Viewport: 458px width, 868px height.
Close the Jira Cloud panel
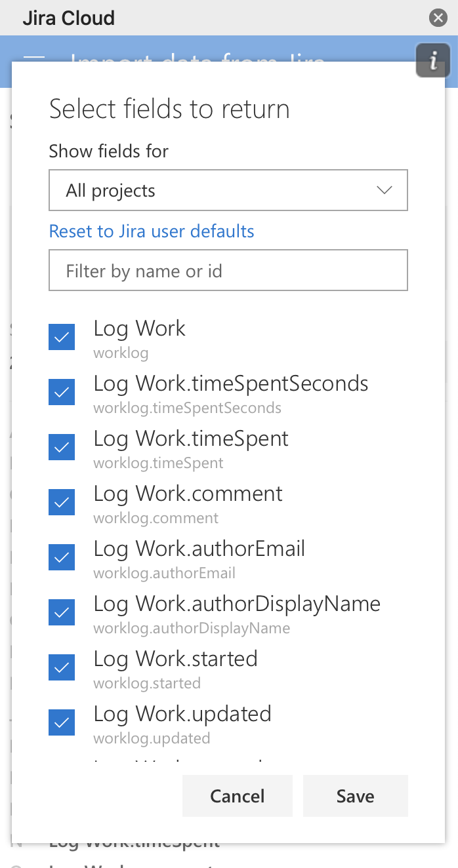[x=438, y=18]
